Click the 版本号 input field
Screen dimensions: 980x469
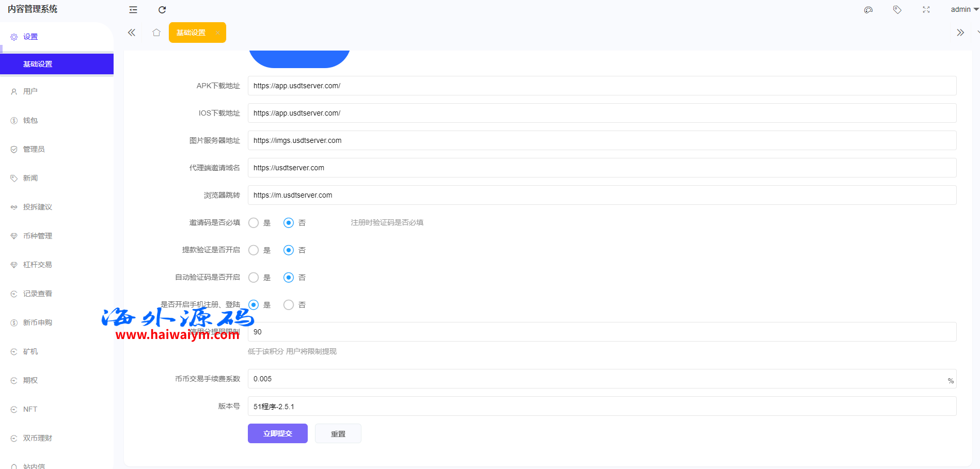[x=602, y=406]
